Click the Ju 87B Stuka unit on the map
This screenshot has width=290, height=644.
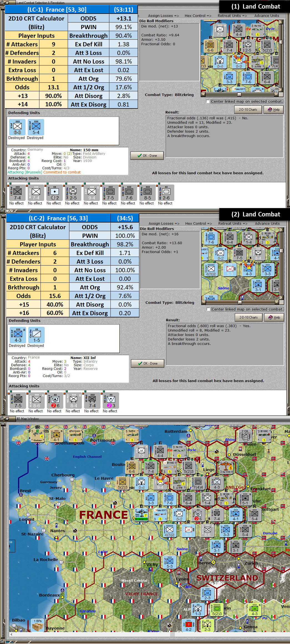pos(179,483)
